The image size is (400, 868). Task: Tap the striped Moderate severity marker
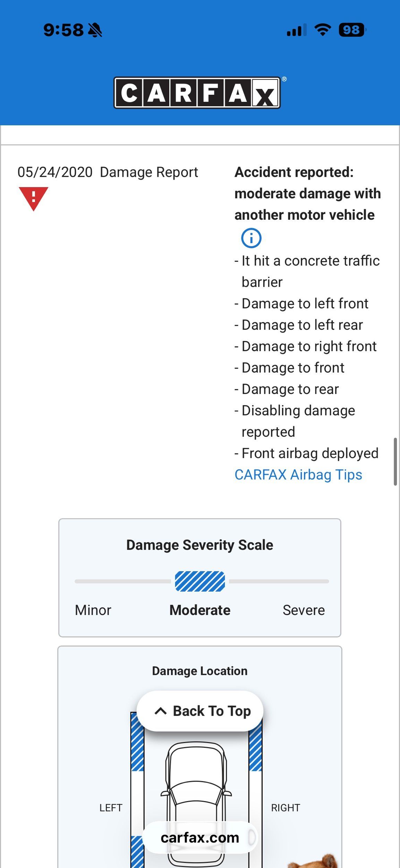200,581
